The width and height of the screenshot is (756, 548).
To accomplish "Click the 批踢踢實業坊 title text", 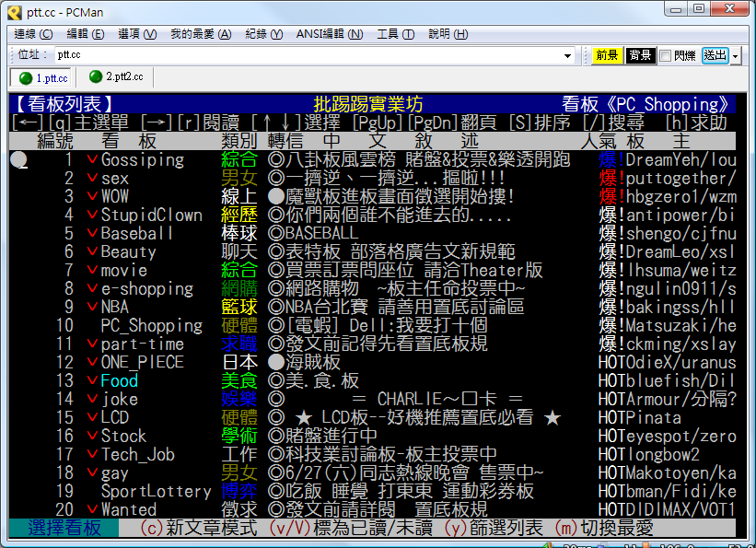I will pyautogui.click(x=368, y=104).
